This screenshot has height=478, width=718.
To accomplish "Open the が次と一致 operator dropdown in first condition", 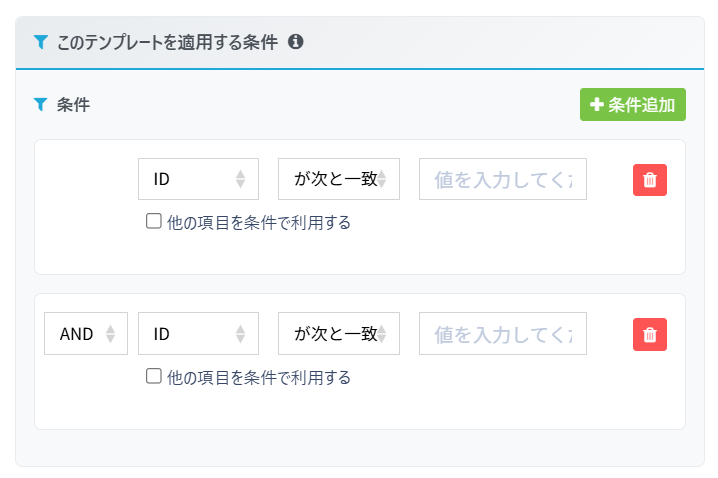I will [338, 179].
